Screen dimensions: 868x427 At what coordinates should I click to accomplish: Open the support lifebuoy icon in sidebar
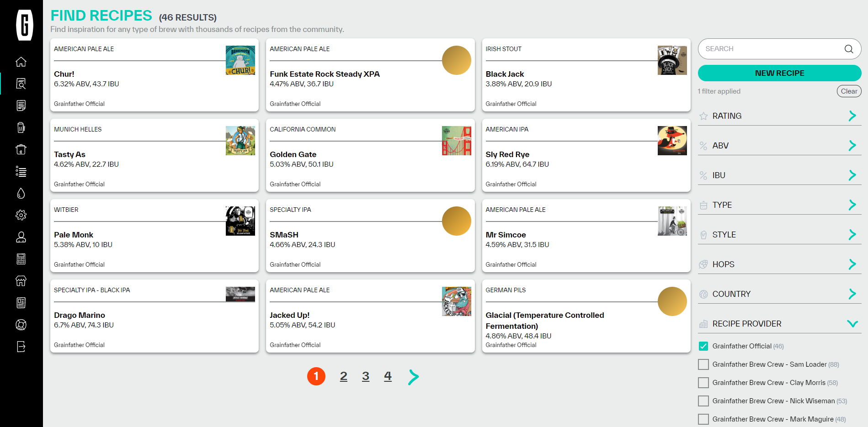pos(21,325)
